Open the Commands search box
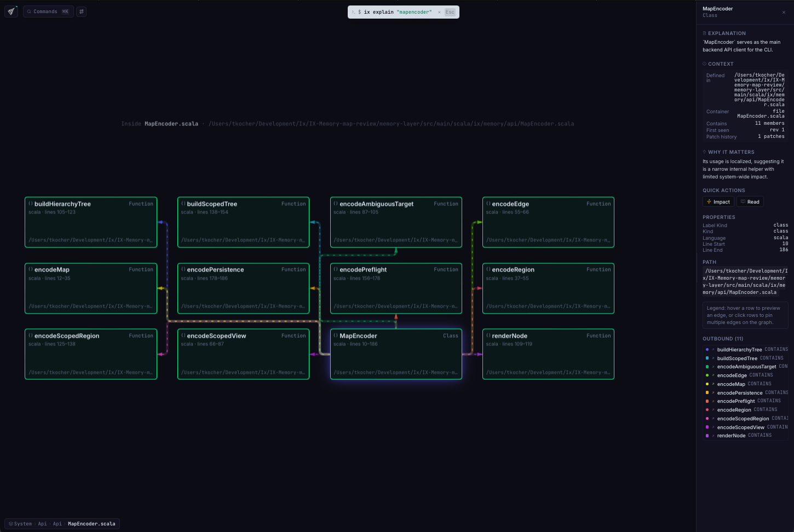The height and width of the screenshot is (532, 794). [x=48, y=11]
